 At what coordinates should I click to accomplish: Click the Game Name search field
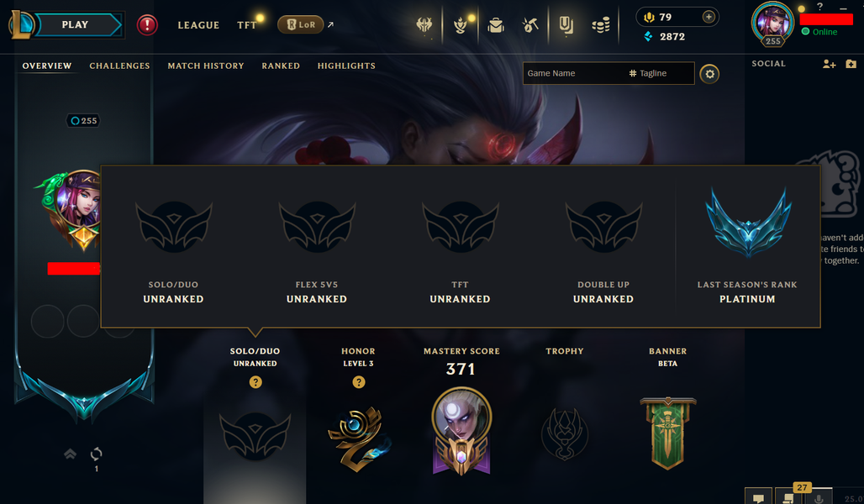pos(574,73)
